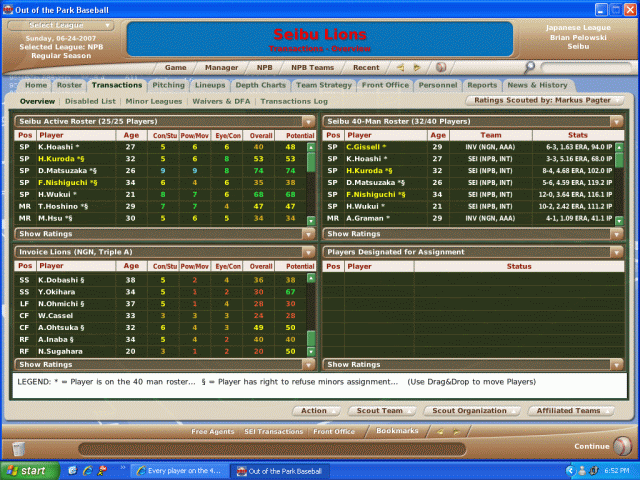
Task: Click the forward arrow in the top navigation
Action: (x=417, y=67)
